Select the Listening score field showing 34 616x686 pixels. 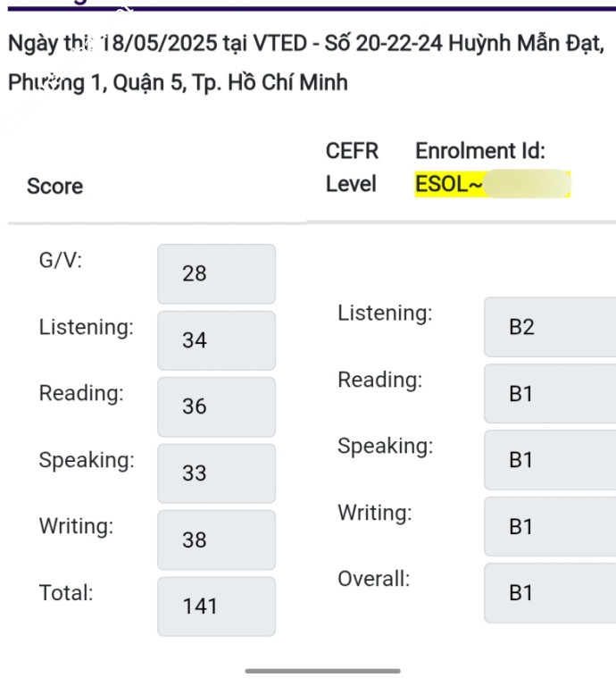(216, 340)
